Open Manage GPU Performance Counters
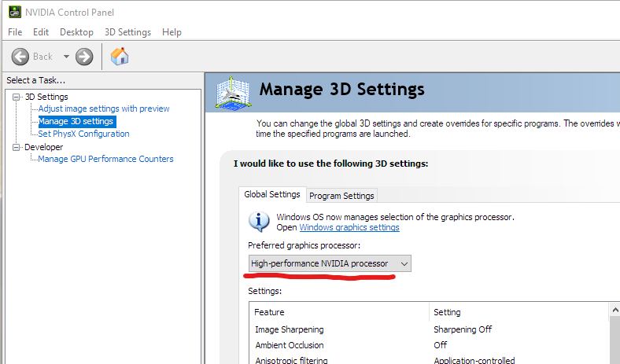This screenshot has width=620, height=364. (x=105, y=159)
